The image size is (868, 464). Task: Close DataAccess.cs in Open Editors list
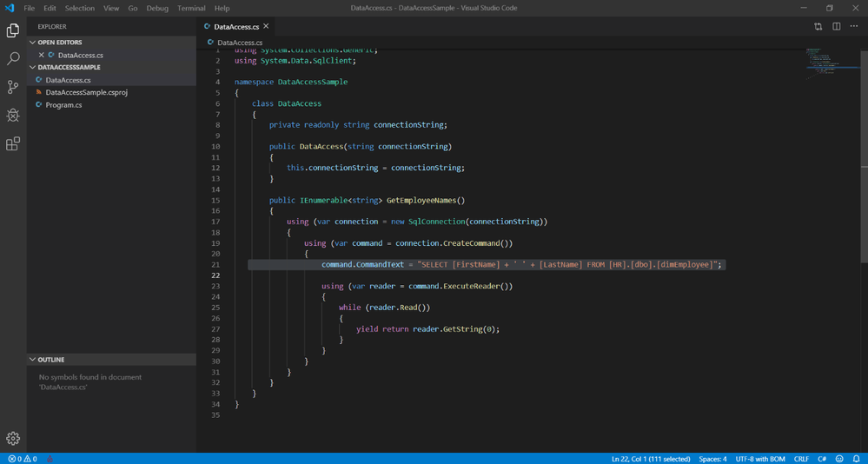pyautogui.click(x=41, y=55)
